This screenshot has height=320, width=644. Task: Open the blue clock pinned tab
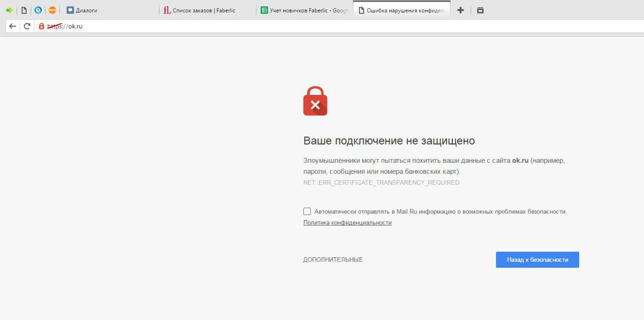pos(38,10)
